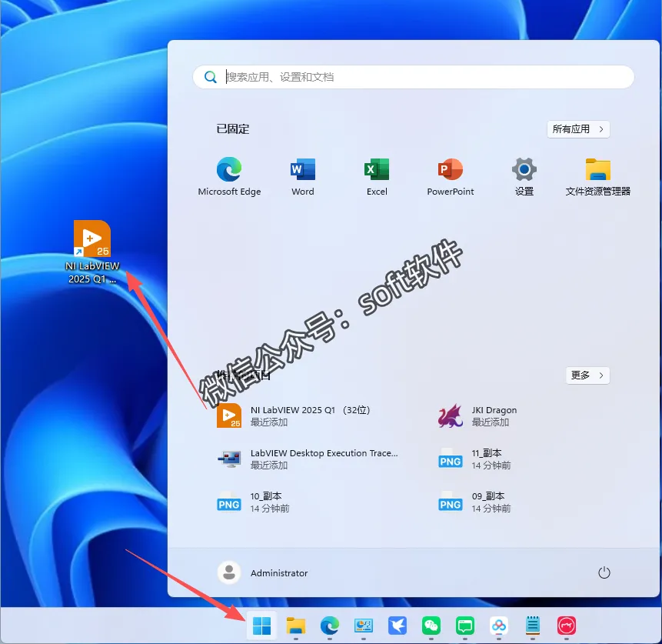Open 设置 pinned gear icon

[524, 176]
